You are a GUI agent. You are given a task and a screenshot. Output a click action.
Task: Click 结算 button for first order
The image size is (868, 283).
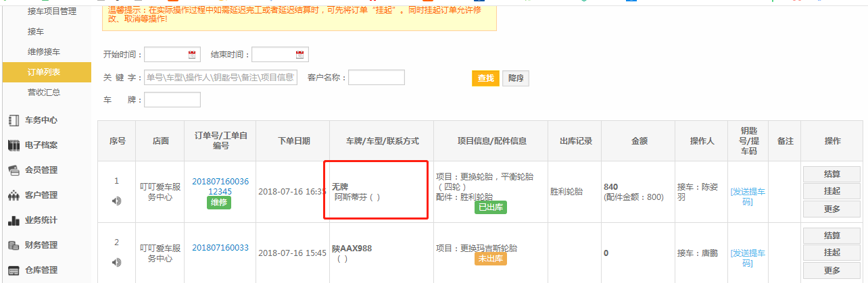coord(831,174)
